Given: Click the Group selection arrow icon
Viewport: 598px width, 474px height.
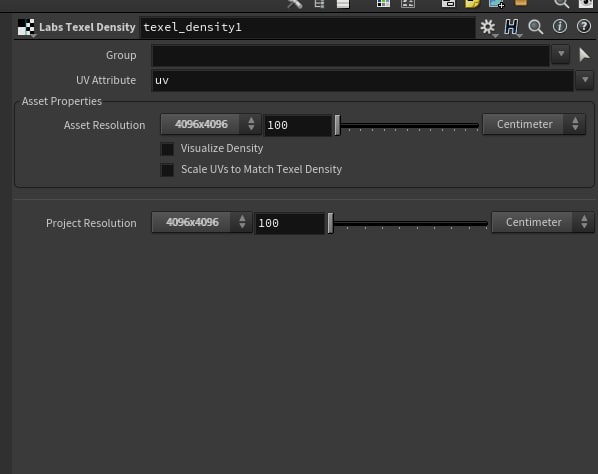Looking at the screenshot, I should point(584,55).
